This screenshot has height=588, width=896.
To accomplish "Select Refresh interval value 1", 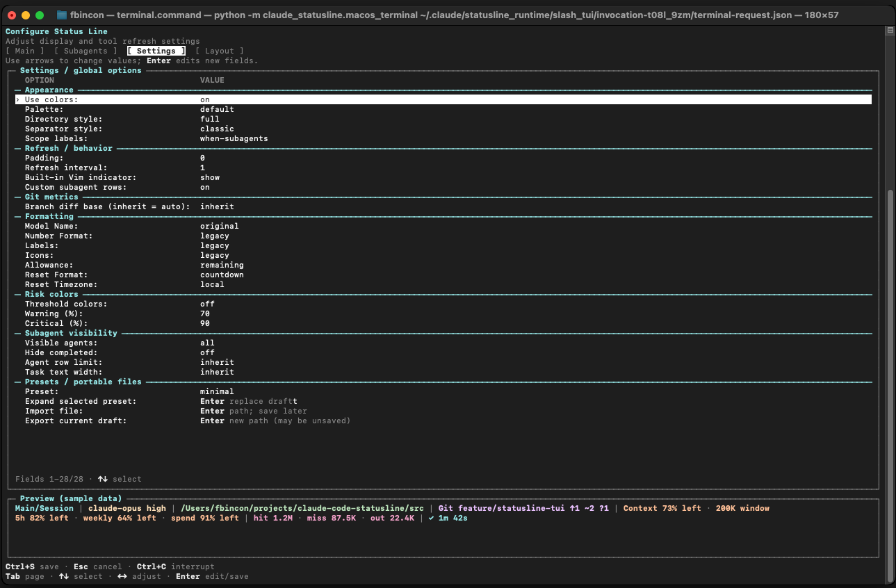I will click(x=202, y=168).
